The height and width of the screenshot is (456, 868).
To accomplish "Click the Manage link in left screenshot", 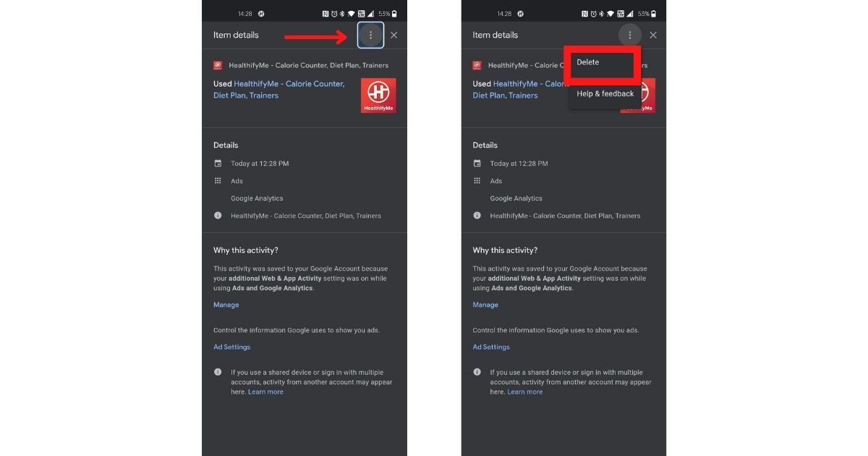I will click(x=226, y=305).
